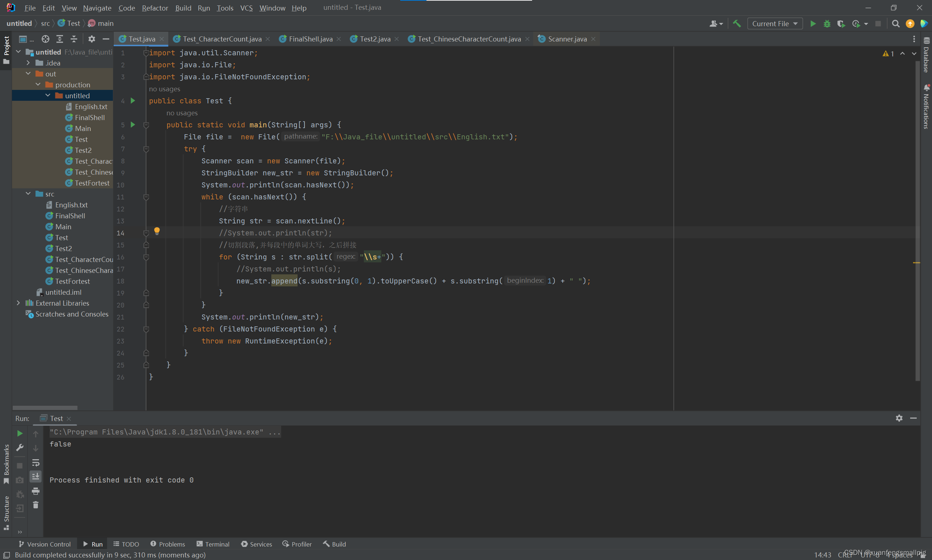Viewport: 932px width, 560px height.
Task: Click the print icon in Run console toolbar
Action: [x=35, y=491]
